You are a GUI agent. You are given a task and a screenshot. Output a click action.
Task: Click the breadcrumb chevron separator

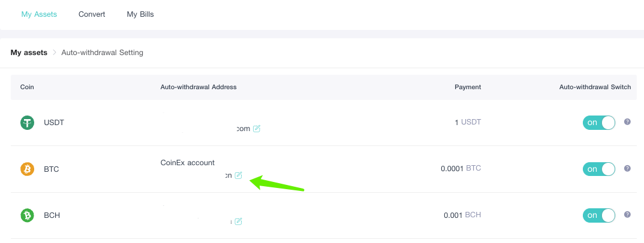(x=54, y=53)
